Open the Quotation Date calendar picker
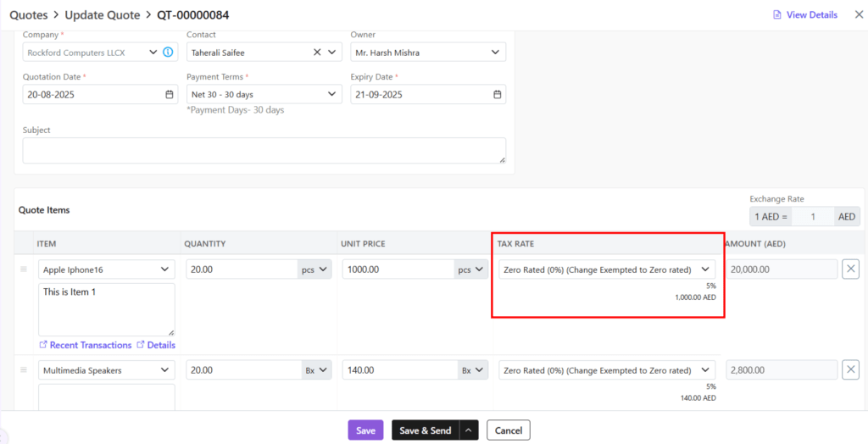Image resolution: width=868 pixels, height=444 pixels. [x=170, y=95]
